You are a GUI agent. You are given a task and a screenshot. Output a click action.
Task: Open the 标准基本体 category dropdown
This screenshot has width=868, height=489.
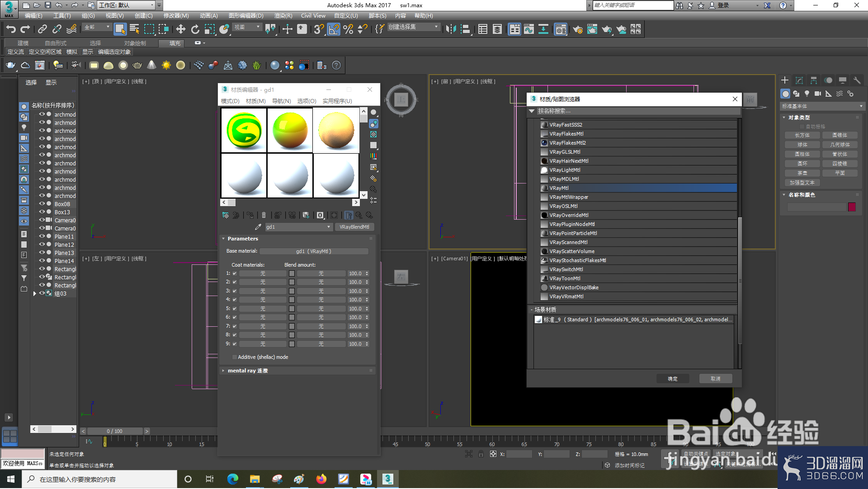point(822,106)
